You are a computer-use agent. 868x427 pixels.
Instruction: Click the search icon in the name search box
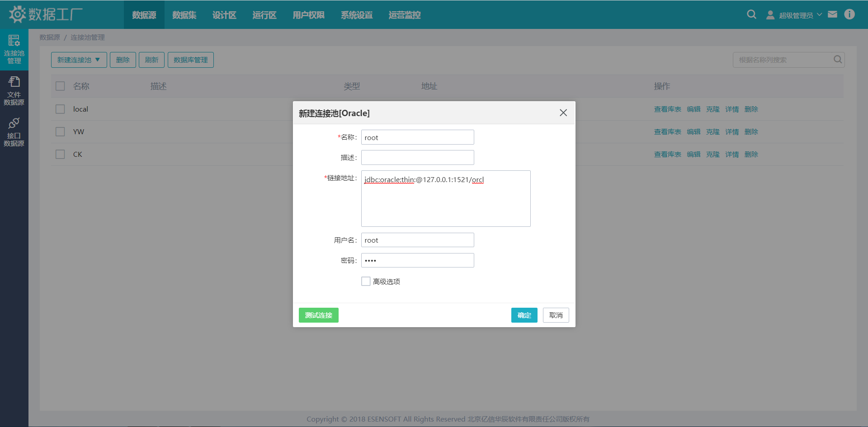click(837, 60)
